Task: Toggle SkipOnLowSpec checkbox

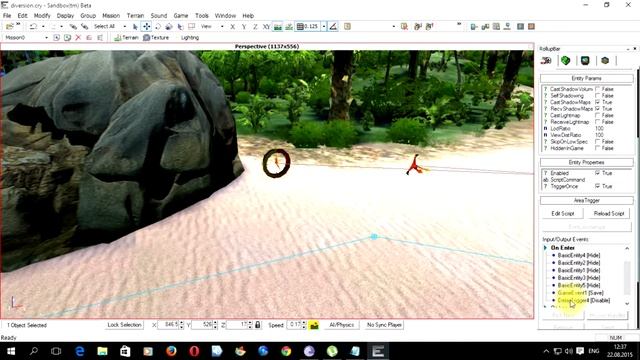Action: click(x=598, y=142)
